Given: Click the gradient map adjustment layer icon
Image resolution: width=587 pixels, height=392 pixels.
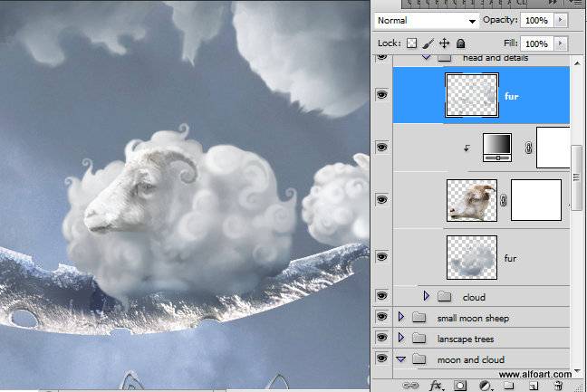Looking at the screenshot, I should [x=497, y=148].
